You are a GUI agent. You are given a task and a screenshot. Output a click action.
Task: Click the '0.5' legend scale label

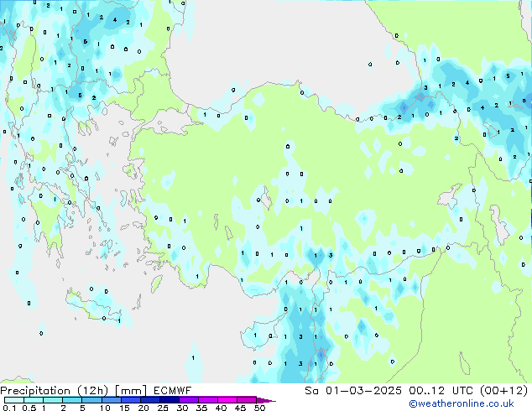pyautogui.click(x=29, y=408)
